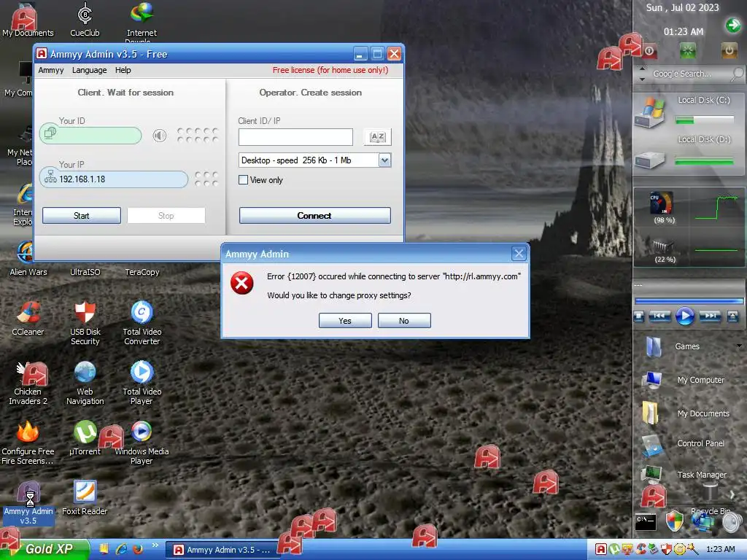Click the orange power sidebar icon
This screenshot has height=560, width=747.
pos(729,50)
